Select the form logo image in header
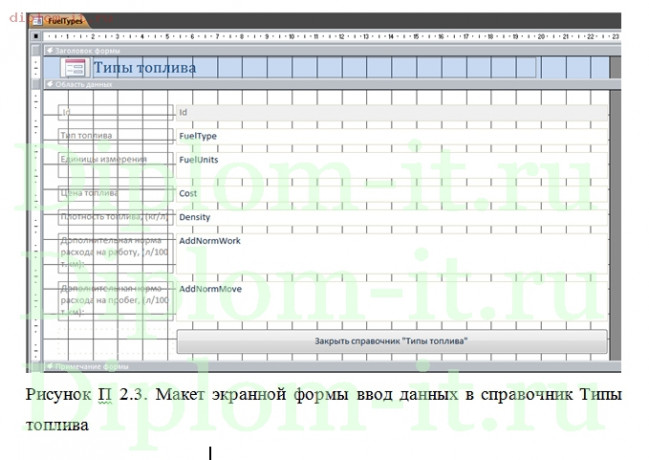649x460 pixels. click(x=75, y=67)
